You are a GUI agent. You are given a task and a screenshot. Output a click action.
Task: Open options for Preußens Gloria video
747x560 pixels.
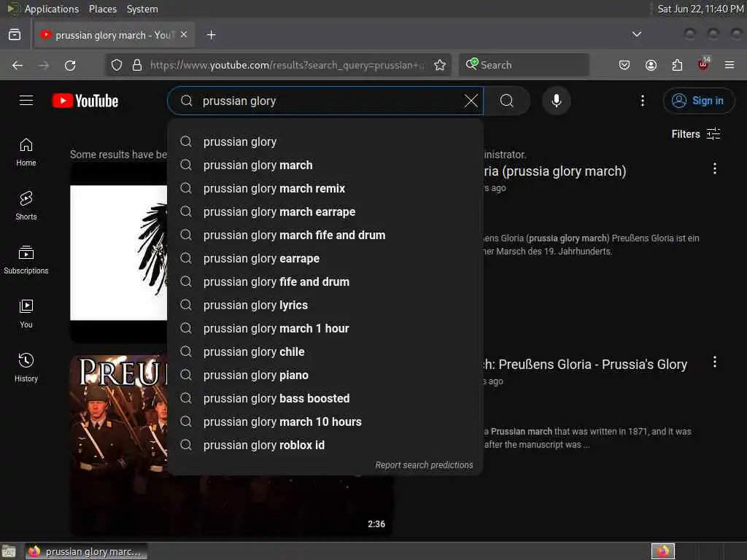pyautogui.click(x=715, y=362)
